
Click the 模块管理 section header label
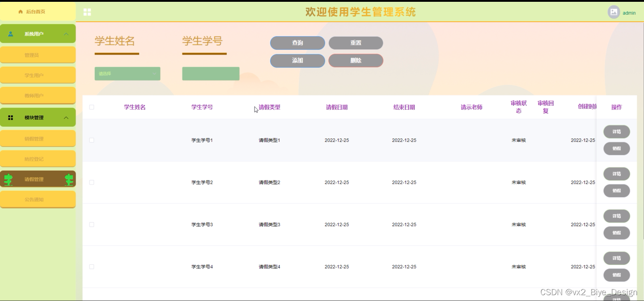coord(34,118)
